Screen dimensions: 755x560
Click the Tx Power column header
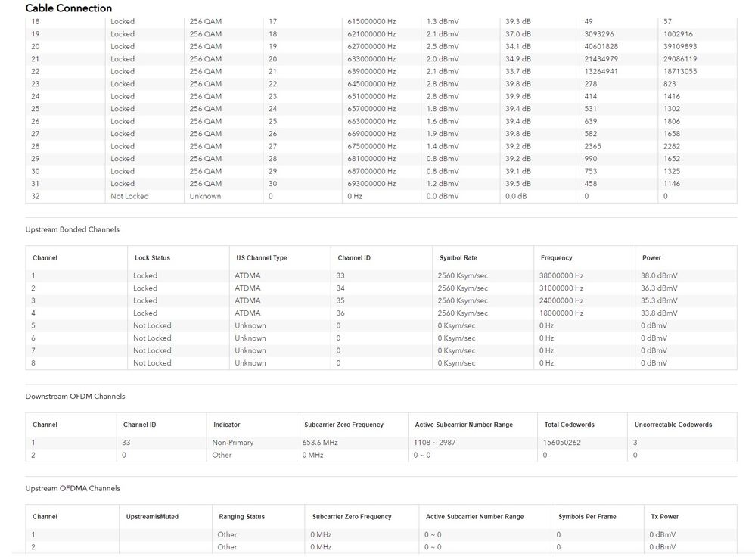click(x=664, y=517)
